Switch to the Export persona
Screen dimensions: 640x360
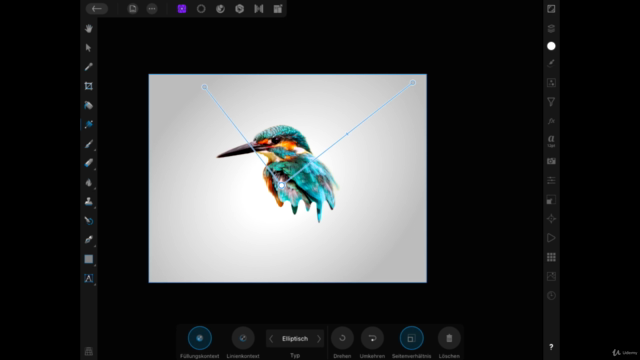click(x=278, y=9)
